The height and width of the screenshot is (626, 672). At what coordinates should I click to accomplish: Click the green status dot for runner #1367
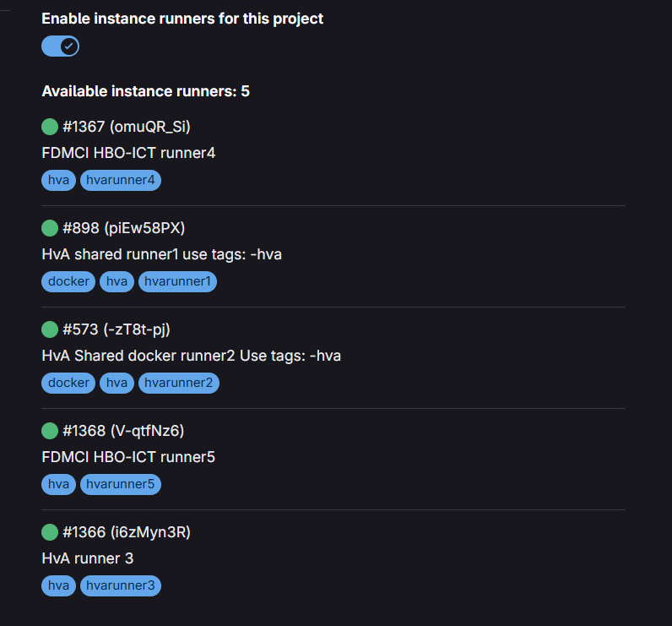50,127
